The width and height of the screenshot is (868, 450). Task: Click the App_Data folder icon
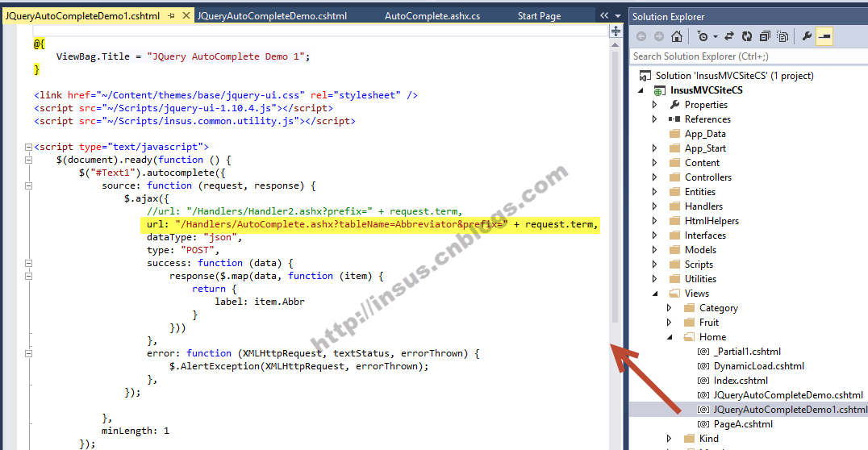coord(674,133)
